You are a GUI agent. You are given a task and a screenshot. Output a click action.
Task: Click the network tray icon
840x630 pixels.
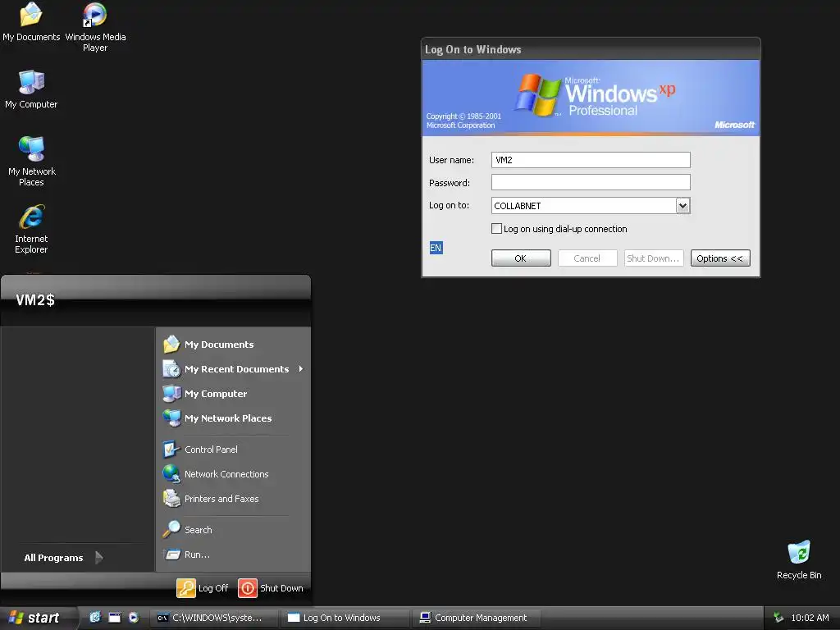pyautogui.click(x=778, y=618)
